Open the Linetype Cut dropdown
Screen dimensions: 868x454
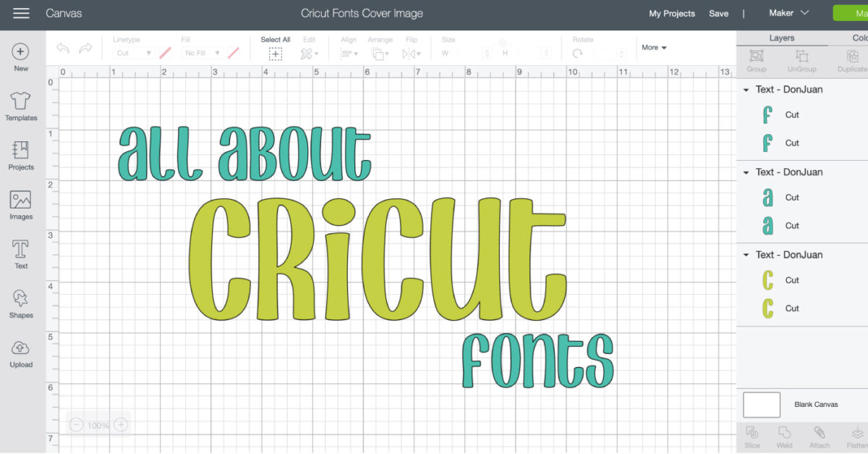(x=134, y=53)
